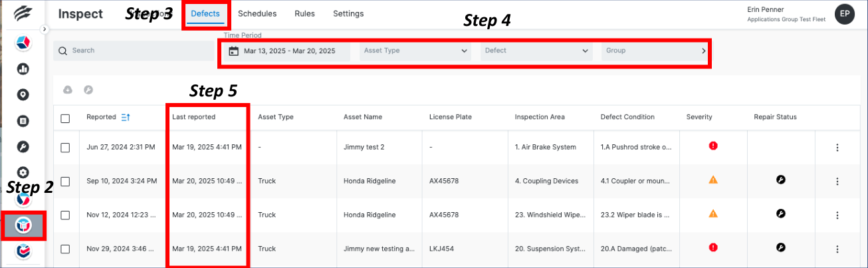Click repair status wrench for Windshield Wiper row
The image size is (868, 268).
click(x=781, y=213)
